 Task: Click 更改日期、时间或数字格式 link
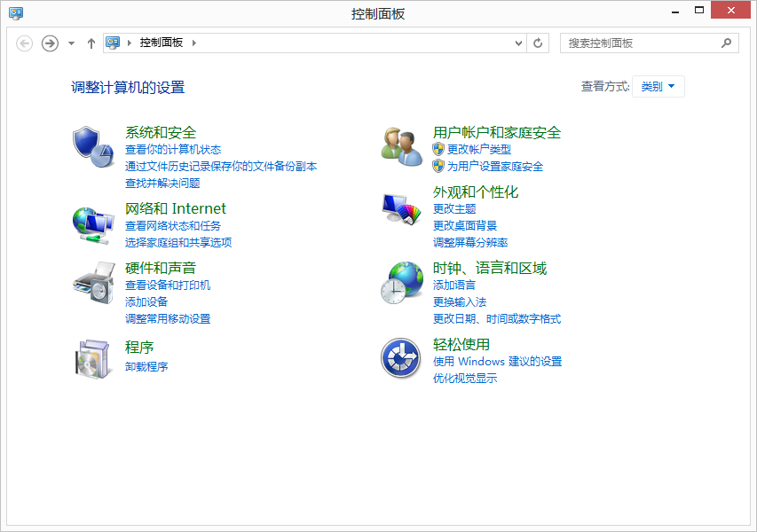coord(497,319)
